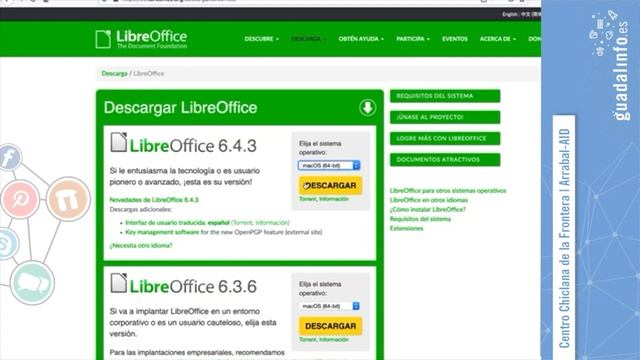The image size is (640, 360).
Task: Open the Descarga menu in the navigation bar
Action: pyautogui.click(x=308, y=39)
